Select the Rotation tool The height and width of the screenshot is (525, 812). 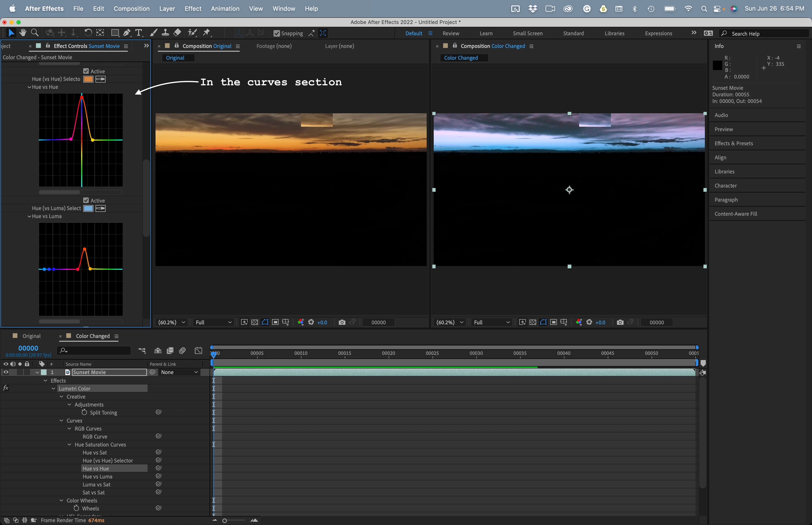[88, 33]
